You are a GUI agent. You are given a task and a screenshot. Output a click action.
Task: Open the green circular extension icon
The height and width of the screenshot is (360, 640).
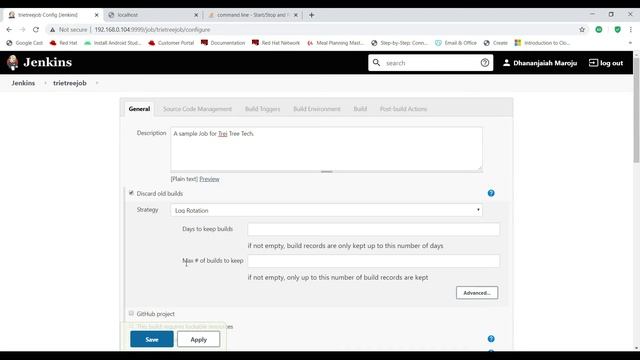(599, 29)
